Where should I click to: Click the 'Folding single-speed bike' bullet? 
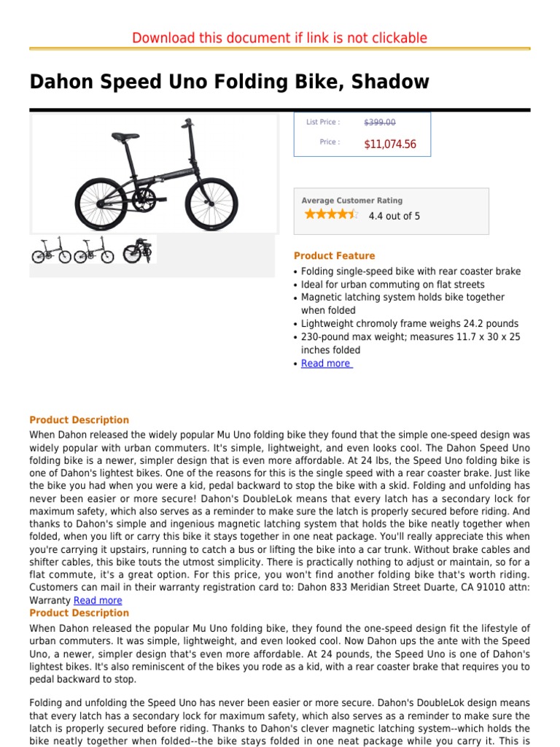[411, 271]
